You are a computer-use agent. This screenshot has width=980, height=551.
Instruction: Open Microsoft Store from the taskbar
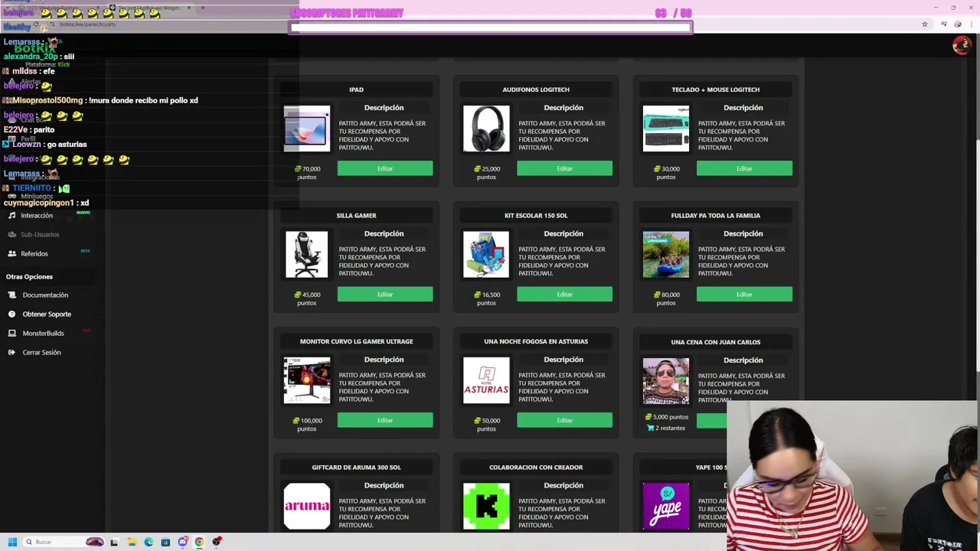(165, 542)
